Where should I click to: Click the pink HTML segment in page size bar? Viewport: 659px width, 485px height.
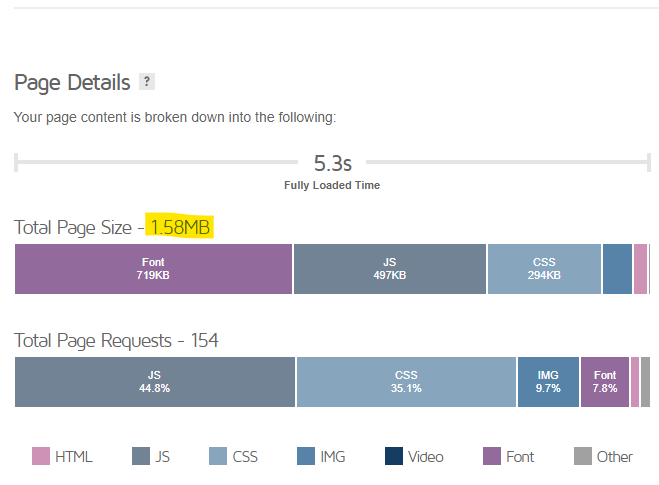[x=641, y=269]
